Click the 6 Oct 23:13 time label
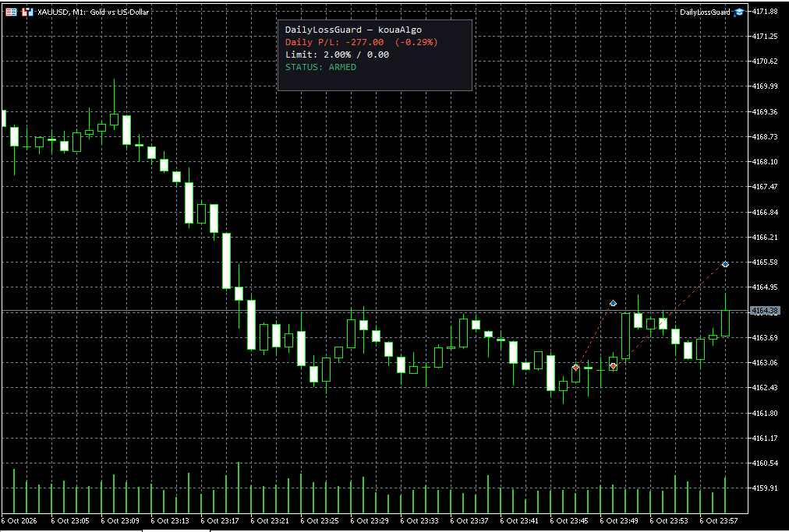 (170, 520)
